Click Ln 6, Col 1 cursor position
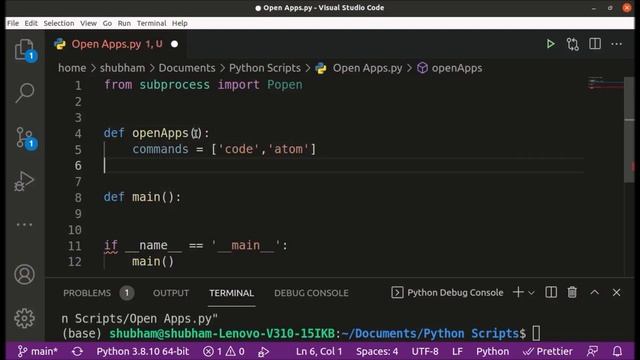This screenshot has height=360, width=640. [x=319, y=351]
